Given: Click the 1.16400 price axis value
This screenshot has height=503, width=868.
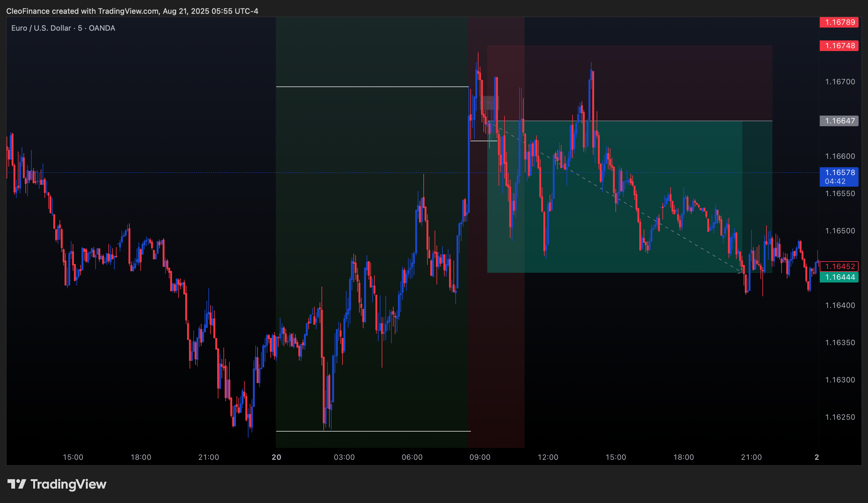Looking at the screenshot, I should 840,305.
